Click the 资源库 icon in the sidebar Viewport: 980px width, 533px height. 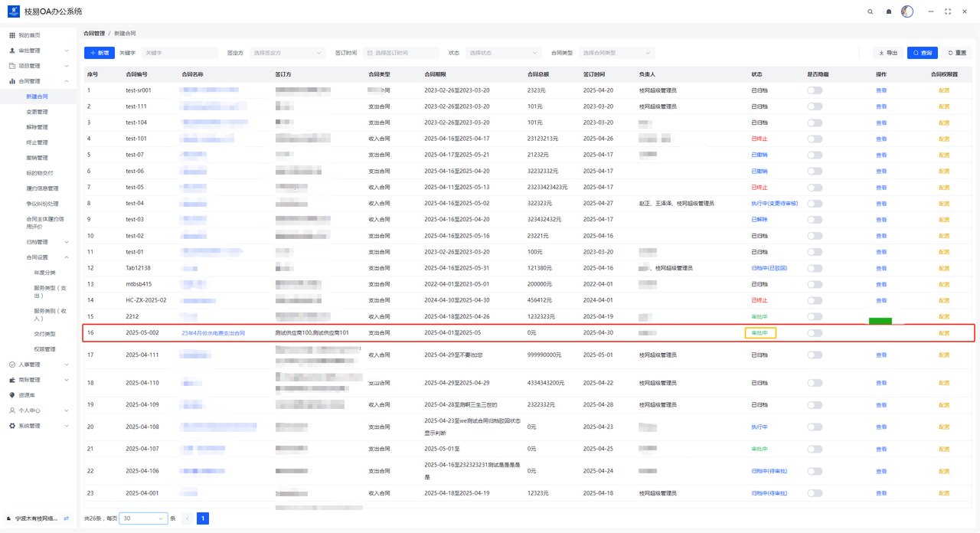tap(12, 395)
